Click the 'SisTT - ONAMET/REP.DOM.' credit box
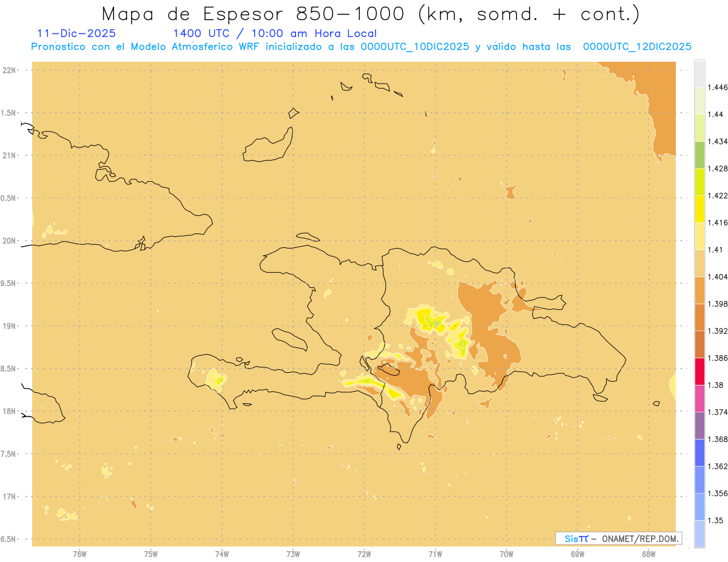The width and height of the screenshot is (728, 562). (x=619, y=538)
